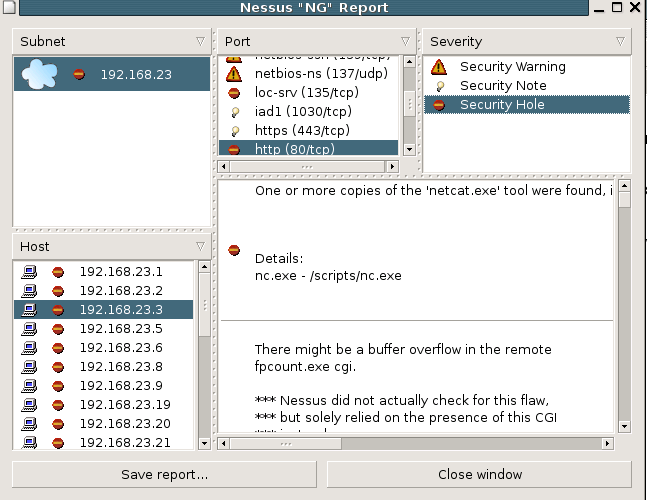Open the Port option menu by its label
The width and height of the screenshot is (647, 500).
click(237, 41)
